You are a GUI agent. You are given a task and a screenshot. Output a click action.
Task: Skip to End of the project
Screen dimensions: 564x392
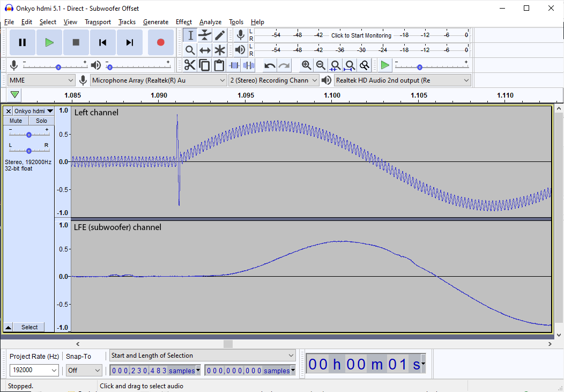point(130,42)
